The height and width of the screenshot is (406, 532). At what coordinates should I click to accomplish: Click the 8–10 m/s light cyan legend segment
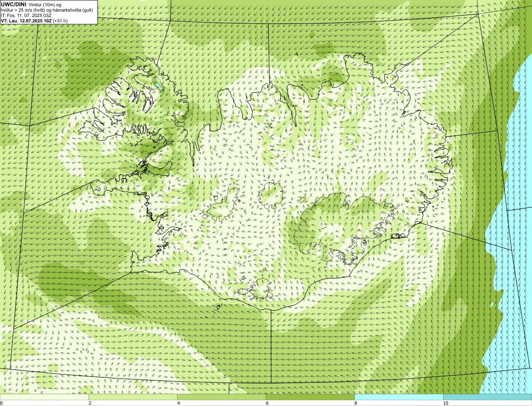coord(399,397)
